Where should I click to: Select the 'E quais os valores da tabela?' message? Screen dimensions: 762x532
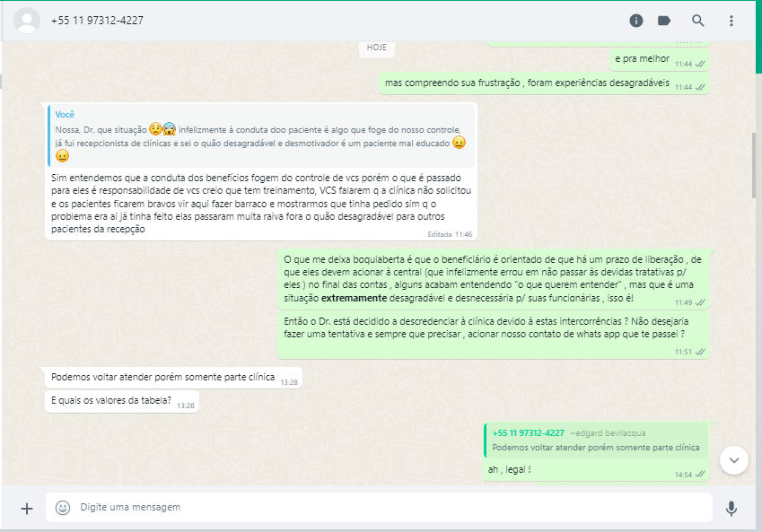121,401
